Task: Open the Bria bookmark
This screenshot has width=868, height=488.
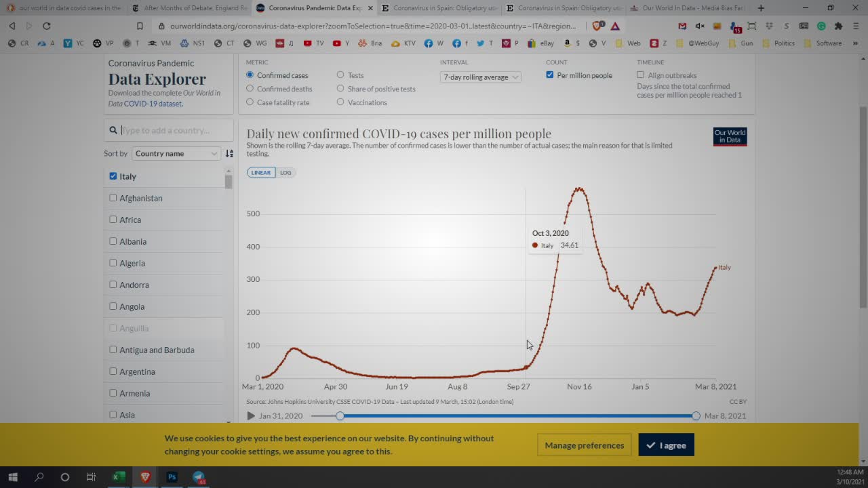Action: (370, 43)
